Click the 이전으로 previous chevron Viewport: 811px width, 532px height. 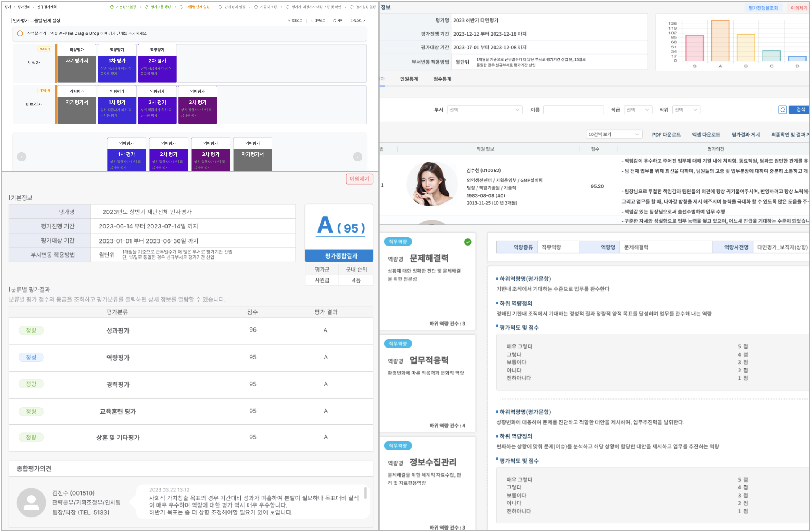point(312,21)
